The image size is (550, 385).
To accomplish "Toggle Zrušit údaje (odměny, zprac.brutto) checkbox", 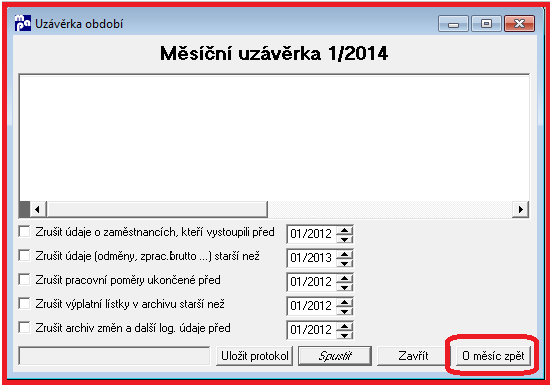I will point(24,256).
